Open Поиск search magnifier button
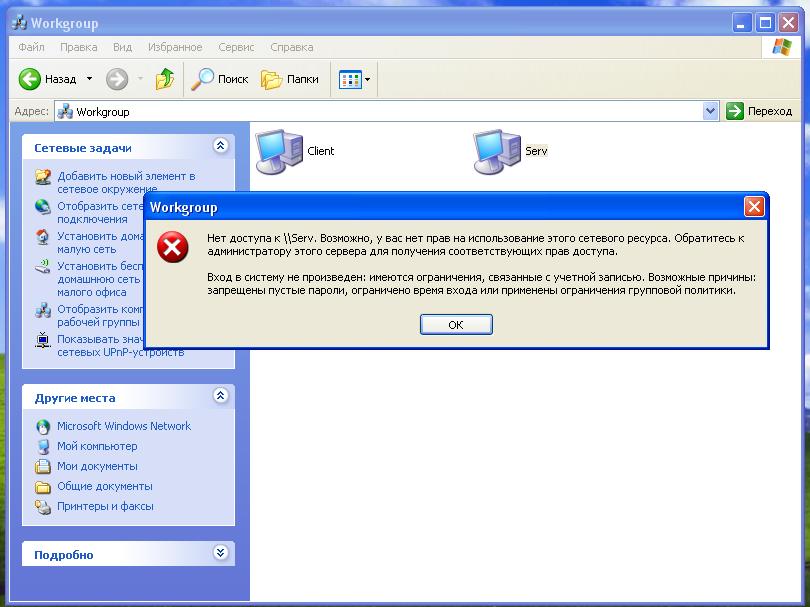Screen dimensions: 810x607 [x=219, y=79]
